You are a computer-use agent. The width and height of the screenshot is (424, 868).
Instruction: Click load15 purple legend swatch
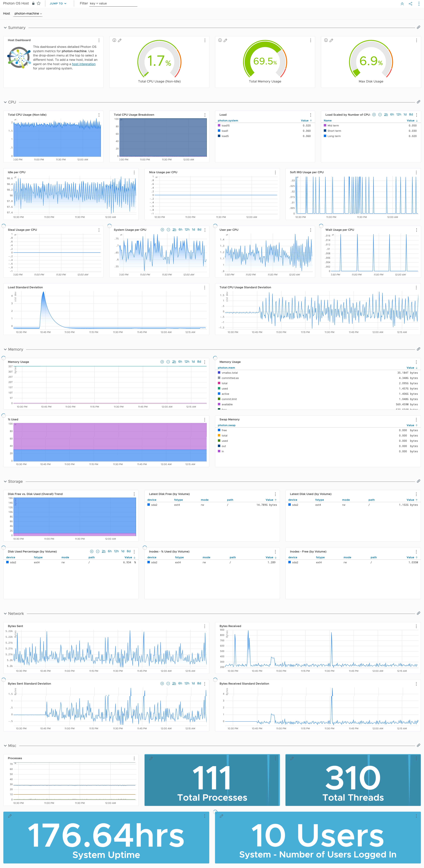pyautogui.click(x=219, y=125)
